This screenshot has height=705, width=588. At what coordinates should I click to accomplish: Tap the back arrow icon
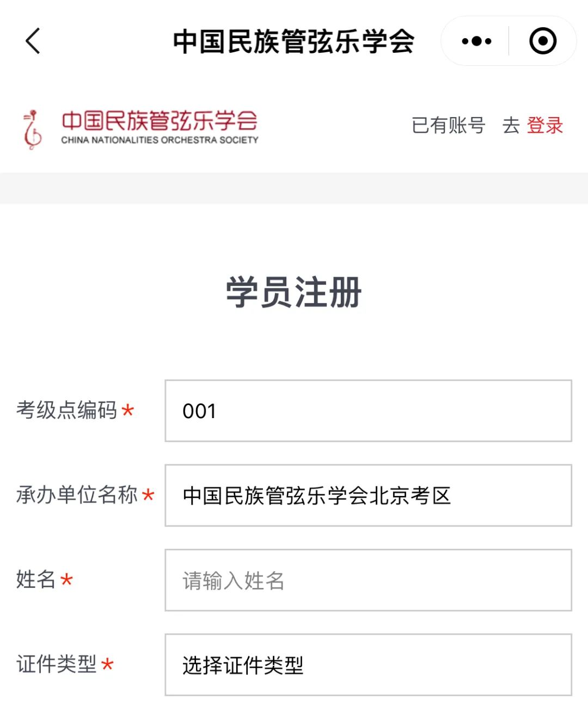pyautogui.click(x=33, y=41)
